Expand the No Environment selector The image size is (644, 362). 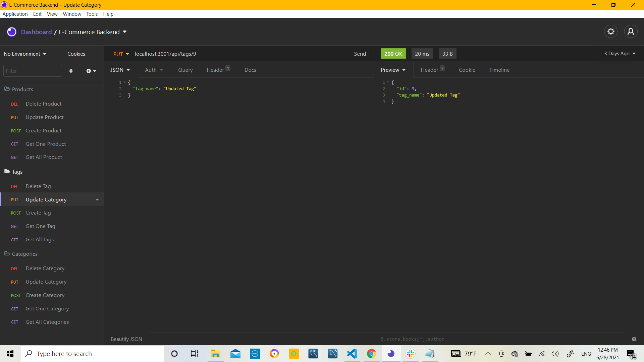24,54
